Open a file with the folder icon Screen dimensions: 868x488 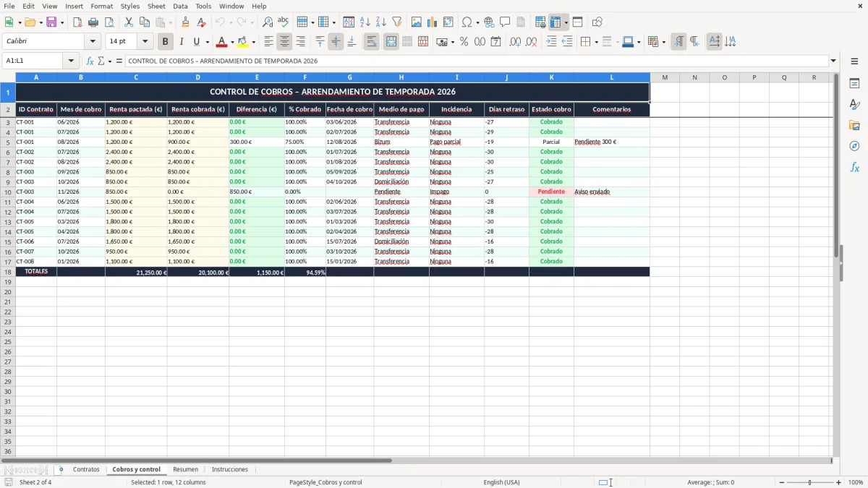30,22
